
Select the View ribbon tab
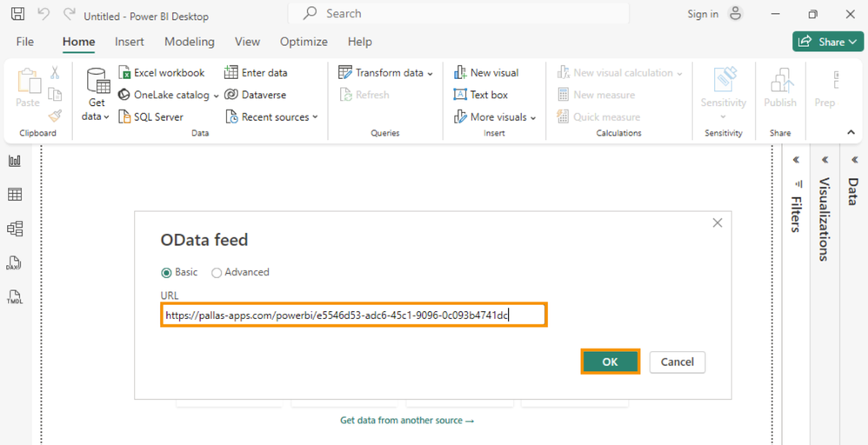248,42
